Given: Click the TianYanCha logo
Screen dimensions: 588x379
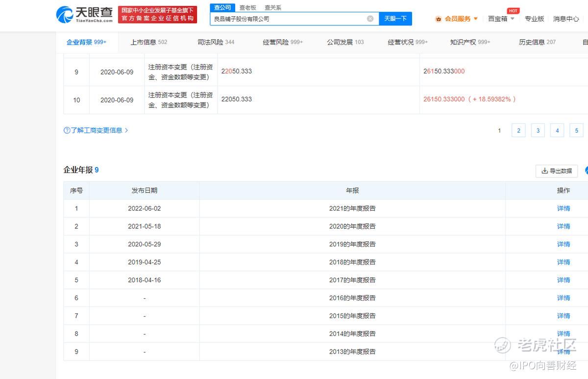Looking at the screenshot, I should click(x=85, y=15).
